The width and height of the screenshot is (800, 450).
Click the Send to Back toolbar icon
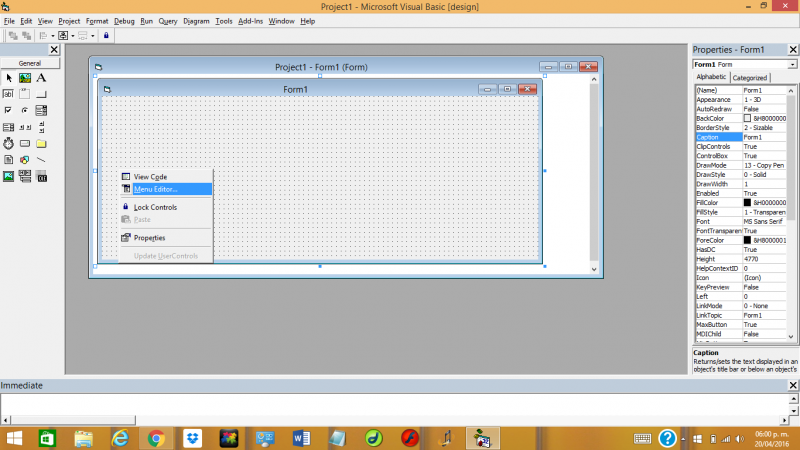27,36
